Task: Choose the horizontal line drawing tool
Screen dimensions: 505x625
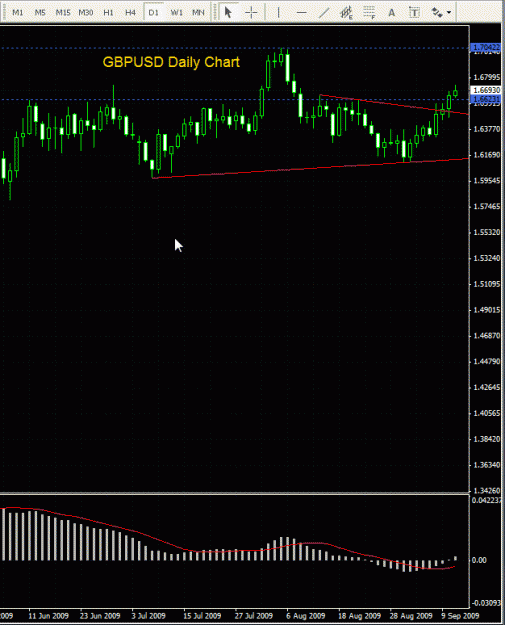Action: (x=302, y=12)
